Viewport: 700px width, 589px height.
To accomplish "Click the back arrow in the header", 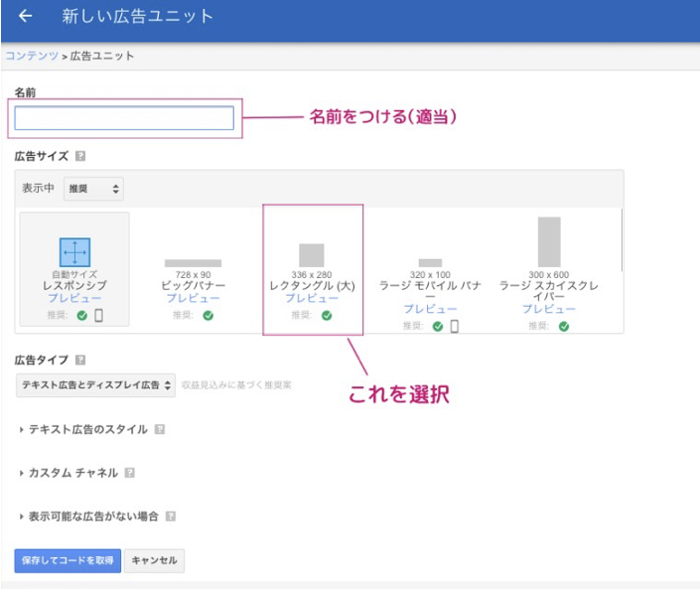I will coord(26,17).
